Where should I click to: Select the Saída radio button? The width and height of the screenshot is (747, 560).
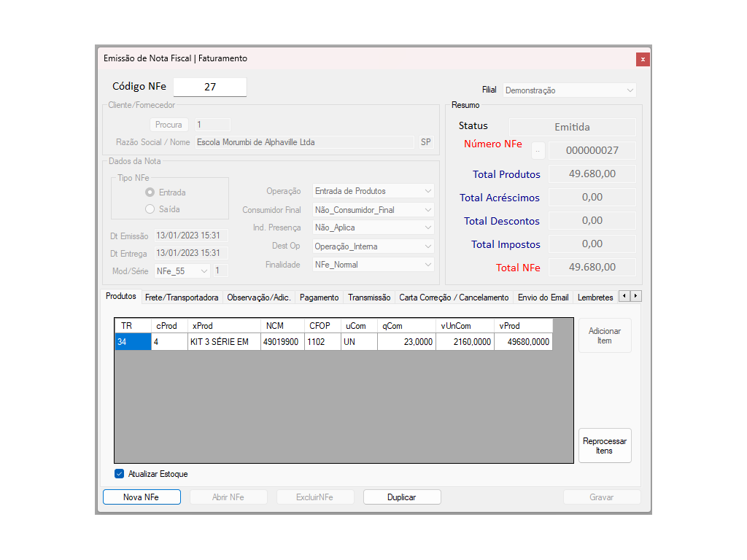(x=150, y=209)
